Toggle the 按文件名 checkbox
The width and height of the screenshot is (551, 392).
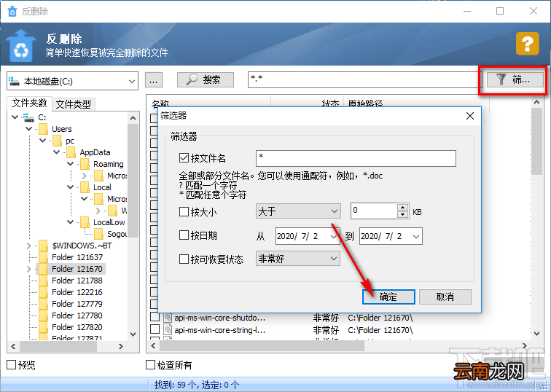pyautogui.click(x=184, y=157)
